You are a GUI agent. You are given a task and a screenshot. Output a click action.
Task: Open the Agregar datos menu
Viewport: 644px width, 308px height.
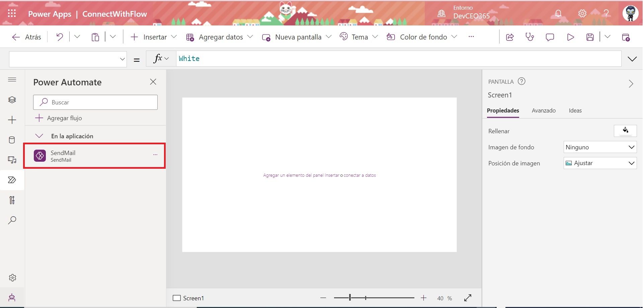(220, 37)
